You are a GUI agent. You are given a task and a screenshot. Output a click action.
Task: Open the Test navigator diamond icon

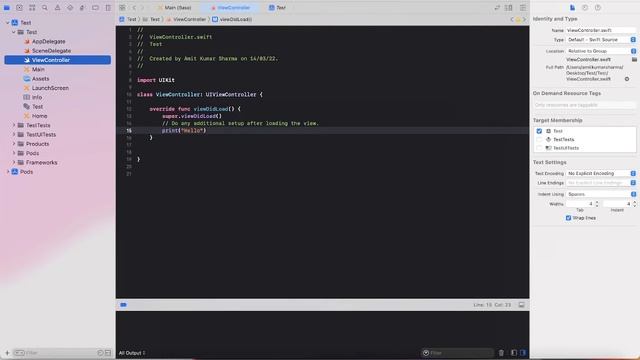pos(70,8)
